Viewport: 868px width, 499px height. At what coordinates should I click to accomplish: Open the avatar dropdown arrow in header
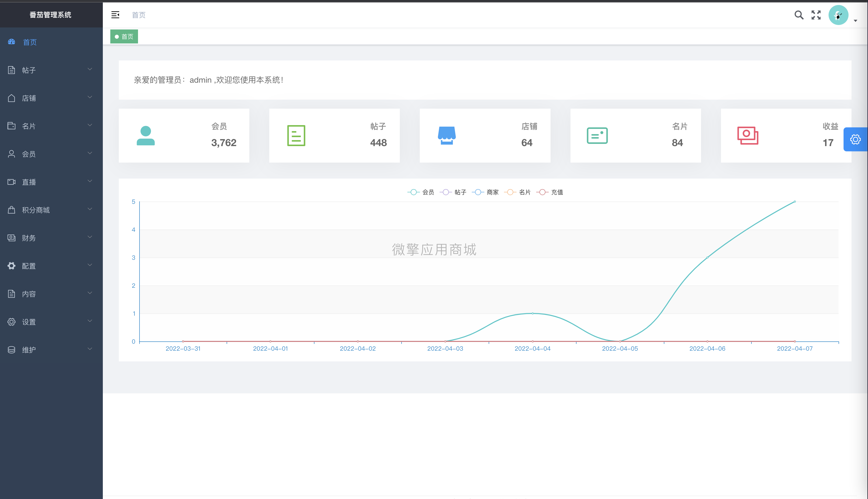pos(855,21)
